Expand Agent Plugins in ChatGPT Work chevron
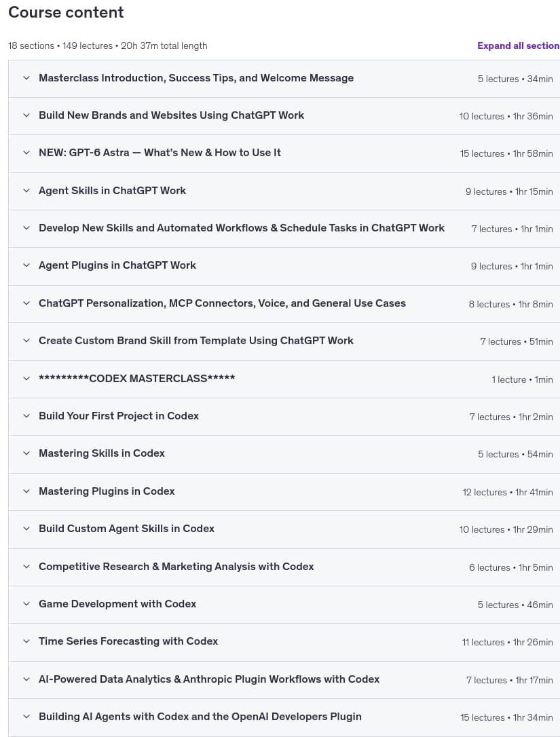Image resolution: width=560 pixels, height=737 pixels. pos(26,265)
